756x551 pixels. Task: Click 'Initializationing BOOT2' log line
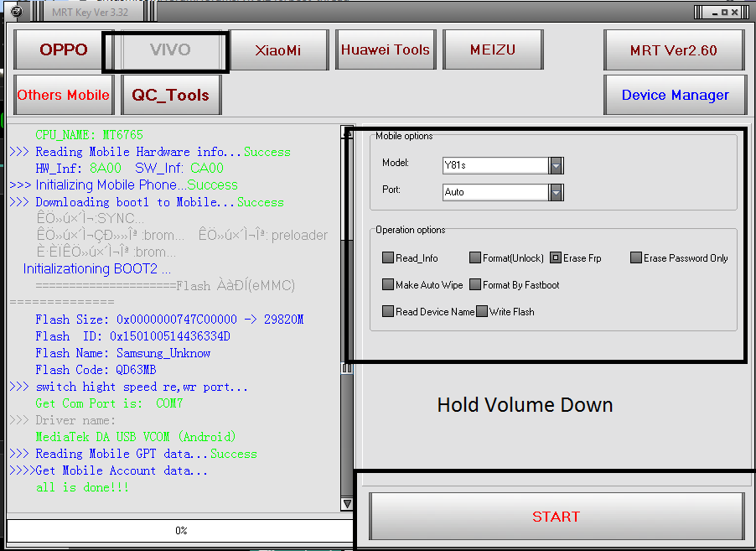(x=97, y=268)
